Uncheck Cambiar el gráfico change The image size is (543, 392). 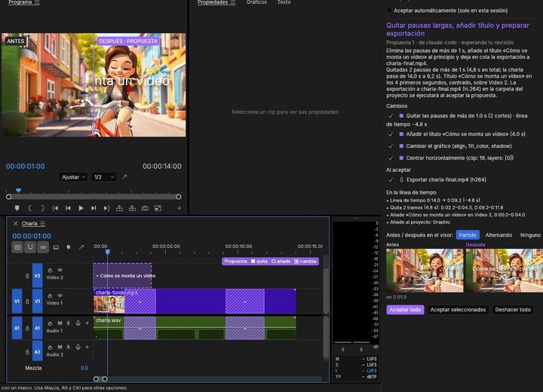pyautogui.click(x=391, y=146)
